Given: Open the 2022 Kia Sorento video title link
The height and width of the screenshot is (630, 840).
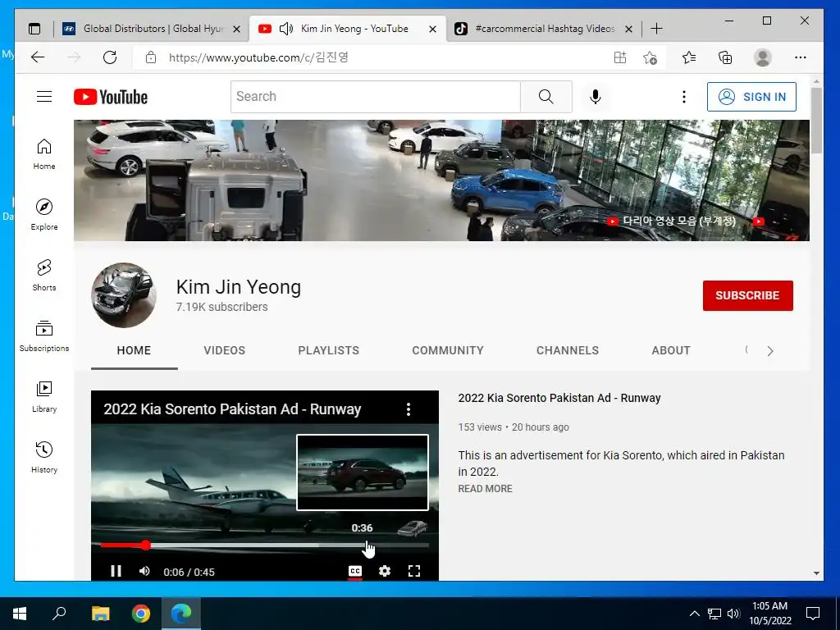Looking at the screenshot, I should tap(559, 398).
